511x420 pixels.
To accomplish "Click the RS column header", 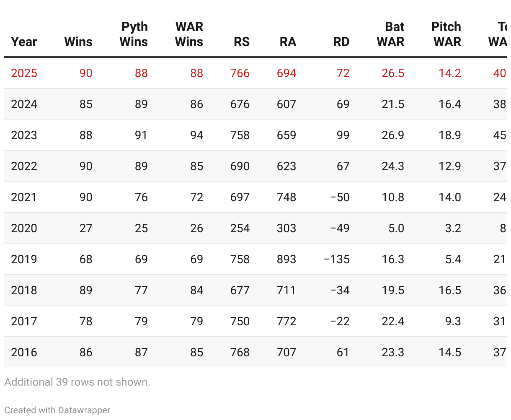I will [x=242, y=42].
